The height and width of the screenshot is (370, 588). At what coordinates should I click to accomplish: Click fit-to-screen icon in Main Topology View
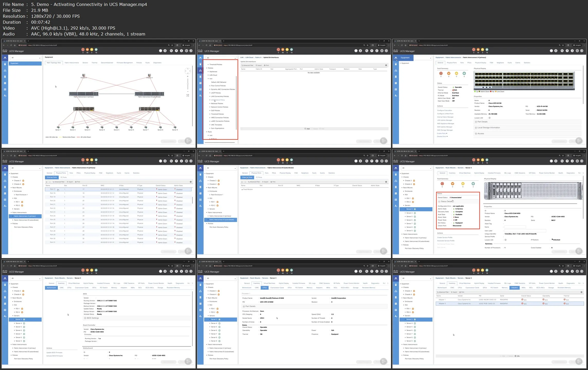(188, 95)
